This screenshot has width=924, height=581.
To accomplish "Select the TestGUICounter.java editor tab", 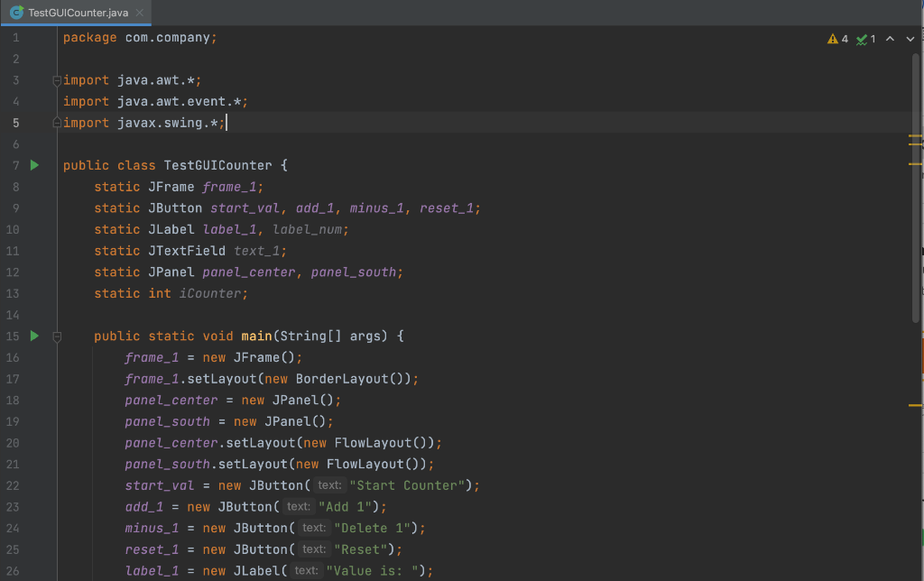I will click(72, 14).
